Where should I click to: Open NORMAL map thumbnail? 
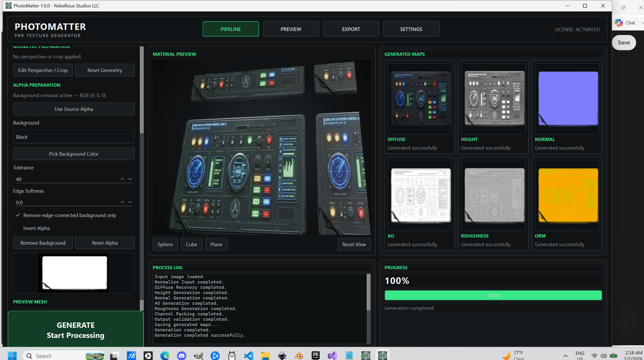[x=567, y=99]
